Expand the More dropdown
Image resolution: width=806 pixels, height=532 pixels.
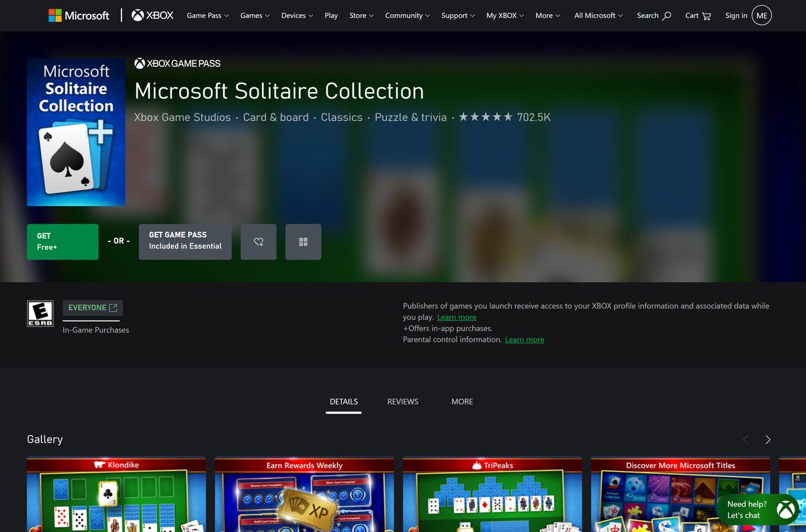click(x=547, y=15)
